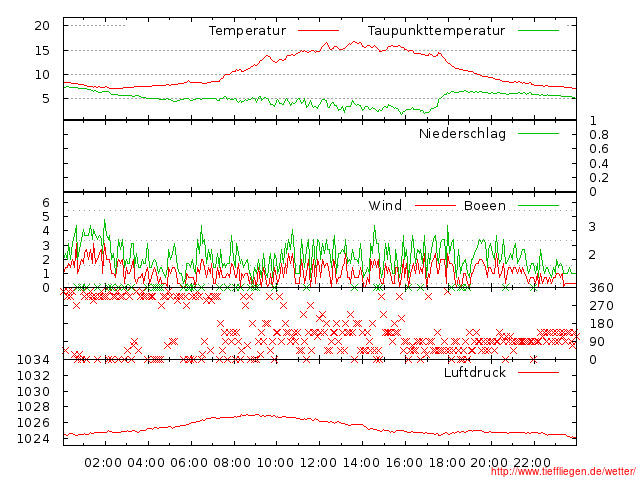Click the 360 wind direction axis value
Viewport: 640px width, 480px height.
pyautogui.click(x=601, y=288)
